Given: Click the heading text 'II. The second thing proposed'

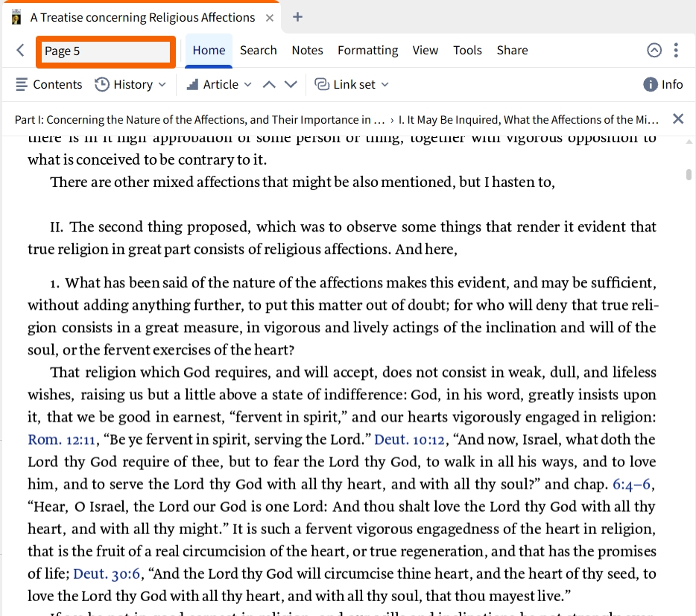Looking at the screenshot, I should click(x=150, y=226).
